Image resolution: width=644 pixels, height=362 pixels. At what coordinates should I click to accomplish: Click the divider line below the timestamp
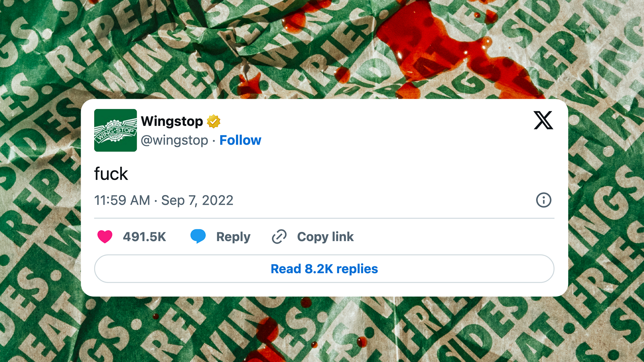coord(324,218)
